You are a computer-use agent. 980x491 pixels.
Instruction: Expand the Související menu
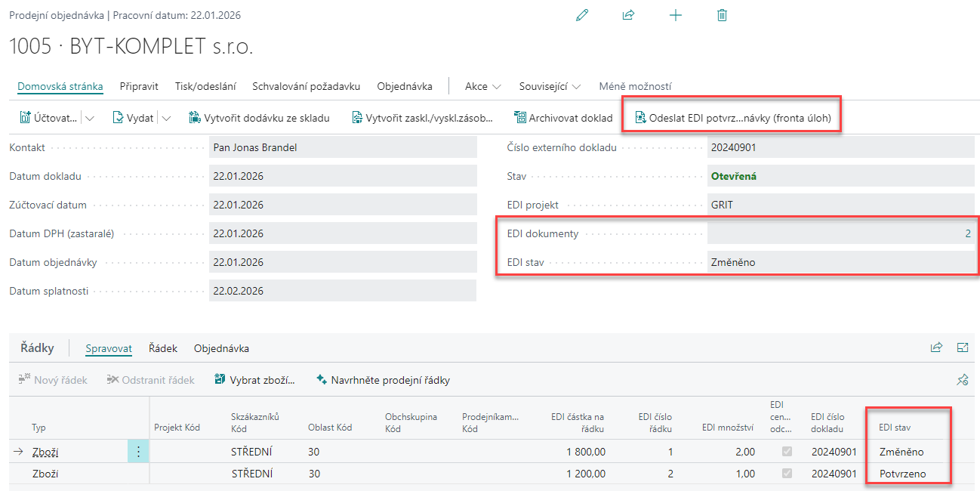(x=550, y=86)
